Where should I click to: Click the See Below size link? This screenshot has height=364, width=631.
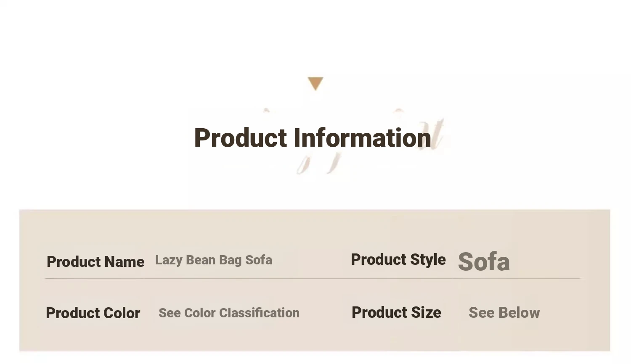504,313
